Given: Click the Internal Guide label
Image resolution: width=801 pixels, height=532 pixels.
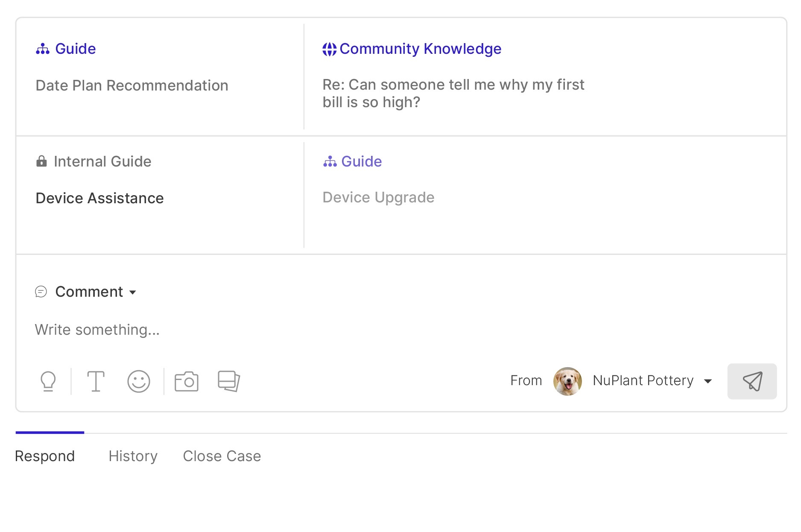Looking at the screenshot, I should 102,161.
